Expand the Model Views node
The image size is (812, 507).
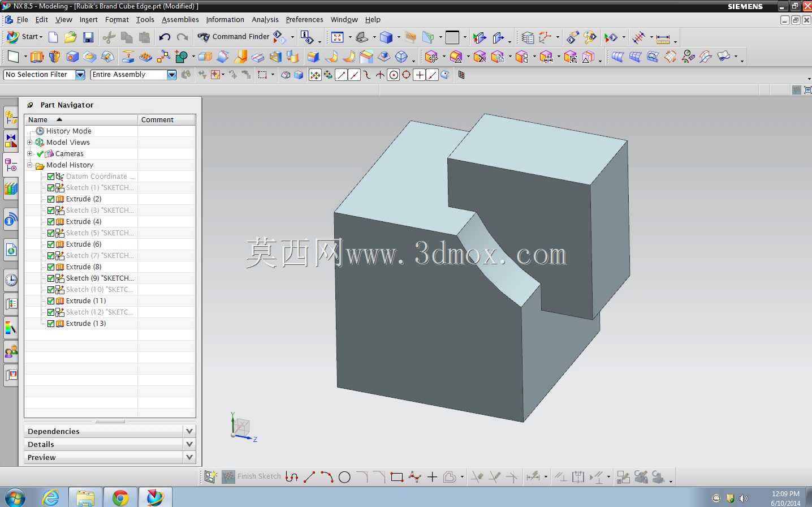[x=30, y=142]
